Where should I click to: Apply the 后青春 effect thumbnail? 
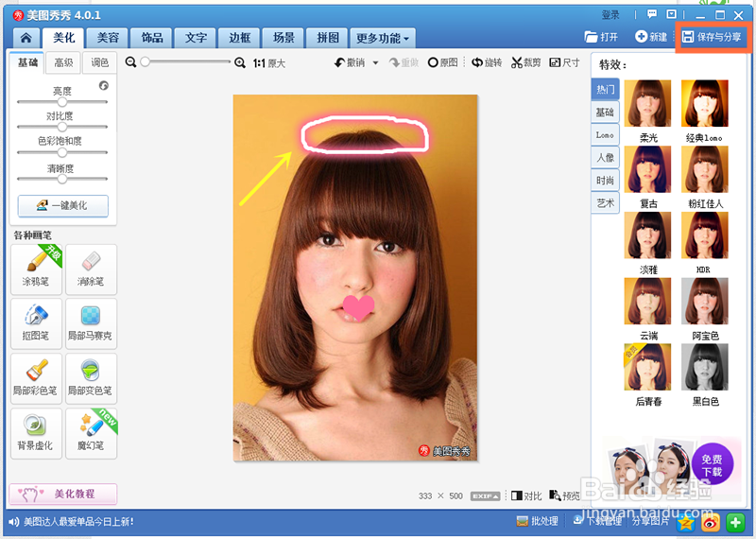647,367
